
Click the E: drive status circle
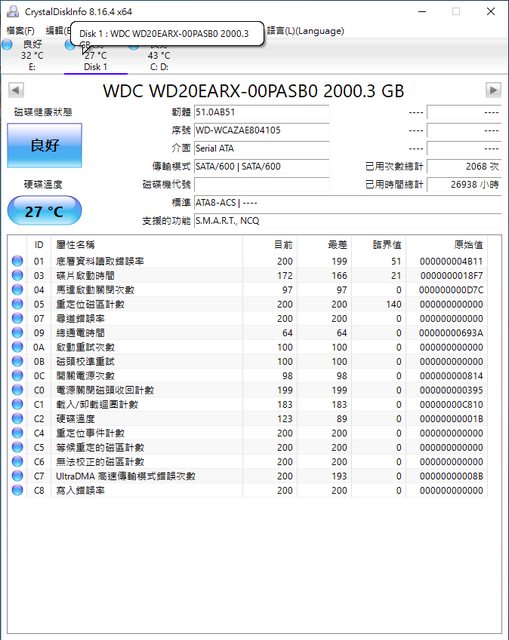(x=7, y=44)
